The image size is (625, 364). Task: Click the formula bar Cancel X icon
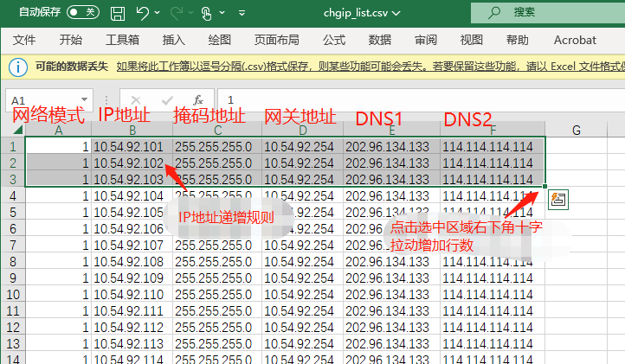(x=136, y=100)
